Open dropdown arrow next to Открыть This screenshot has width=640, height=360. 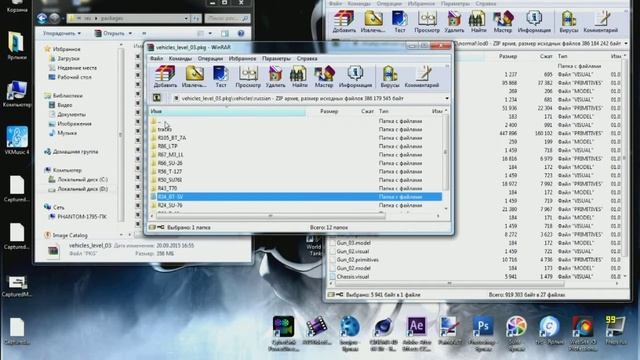(x=130, y=33)
